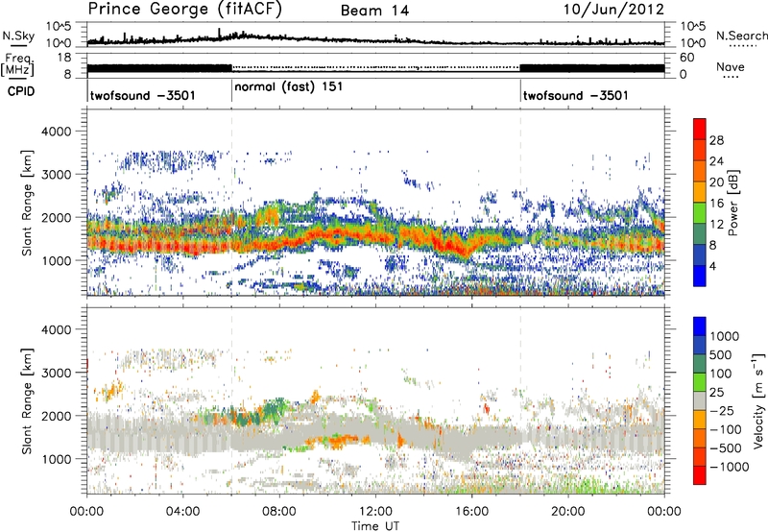Click the '4' Power colorbar tick
This screenshot has height=532, width=768.
pyautogui.click(x=713, y=266)
